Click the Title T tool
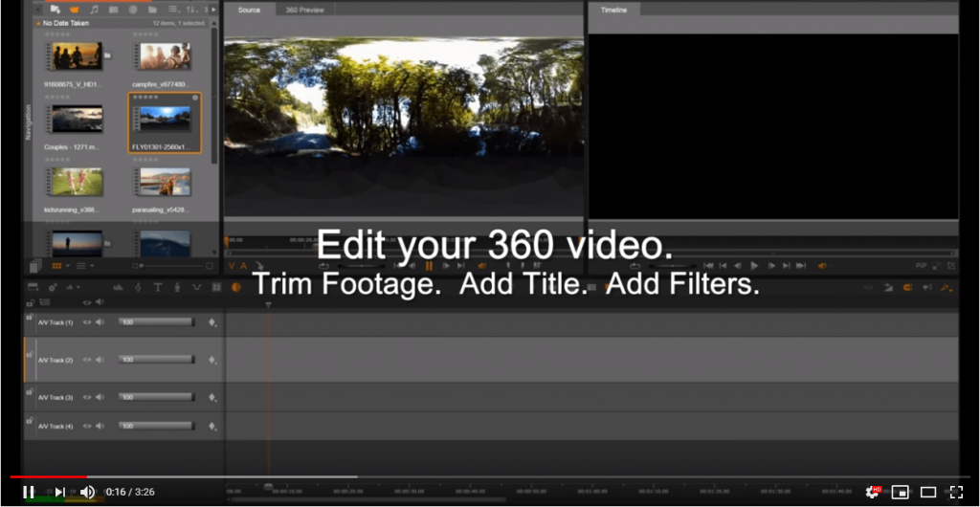 (158, 287)
